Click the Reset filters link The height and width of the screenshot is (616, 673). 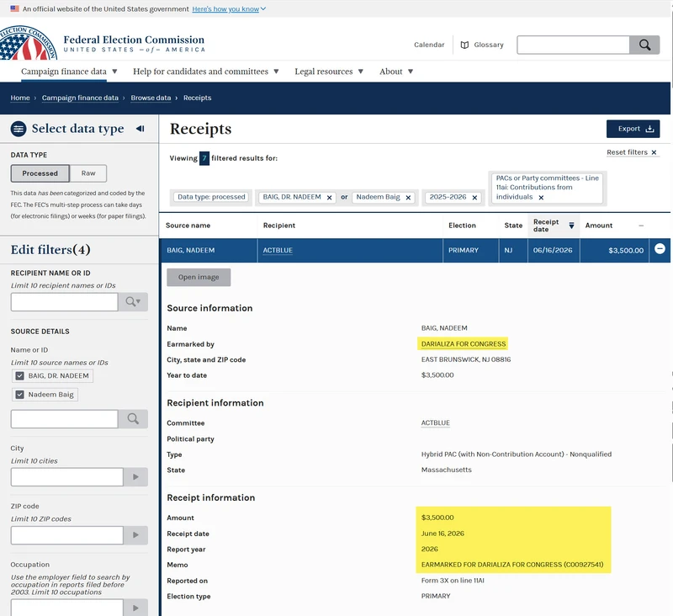pos(632,152)
